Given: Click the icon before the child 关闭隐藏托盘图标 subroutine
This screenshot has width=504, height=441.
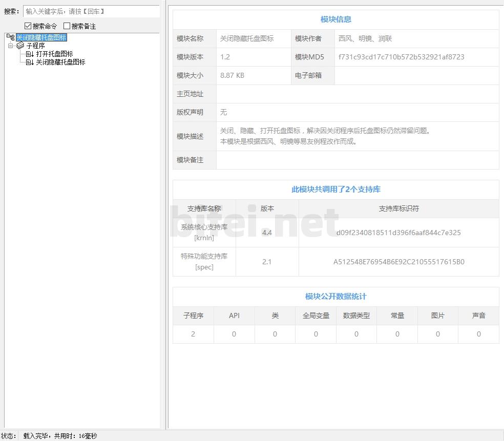Looking at the screenshot, I should click(30, 62).
